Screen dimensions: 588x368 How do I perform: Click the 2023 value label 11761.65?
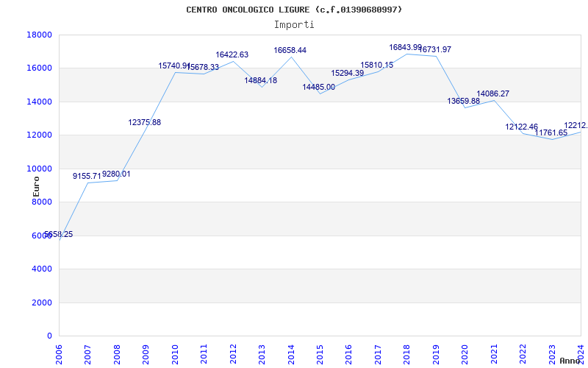[x=551, y=133]
